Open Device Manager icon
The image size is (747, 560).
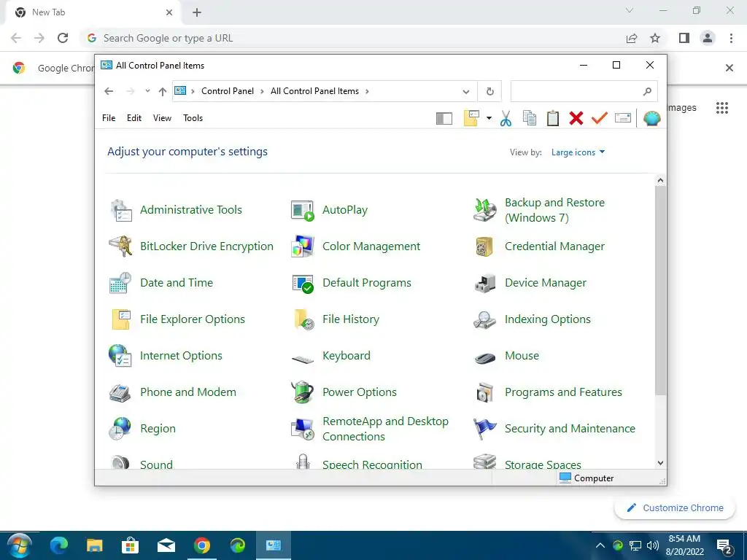[485, 283]
